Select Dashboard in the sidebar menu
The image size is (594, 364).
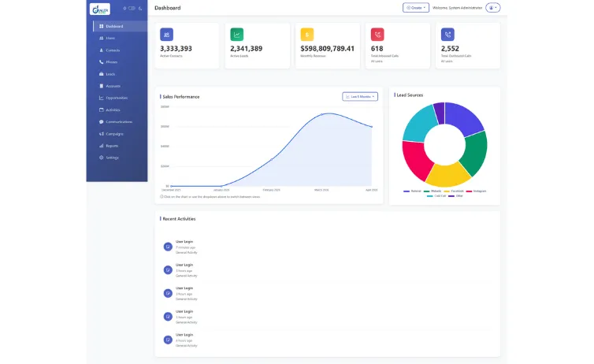(x=121, y=26)
